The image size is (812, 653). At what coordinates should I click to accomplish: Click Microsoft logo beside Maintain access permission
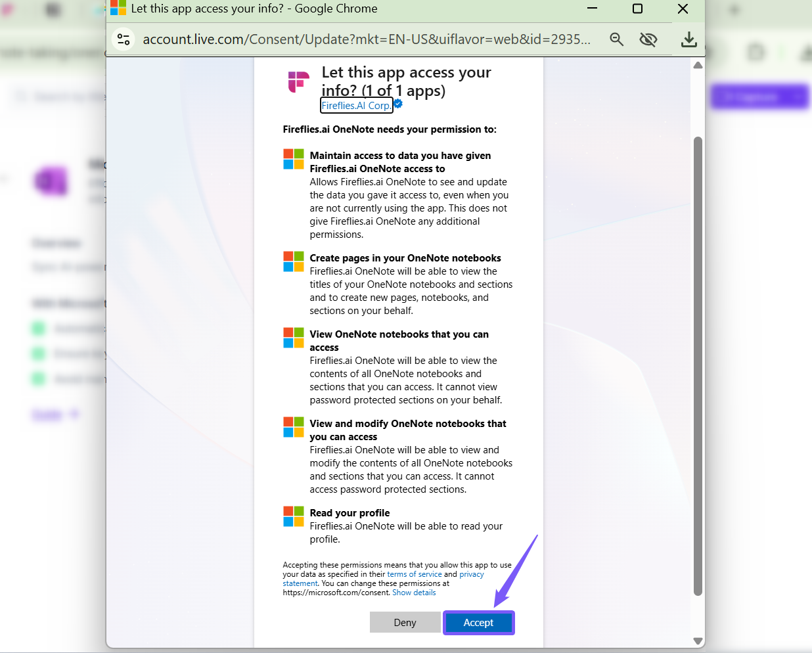point(294,159)
